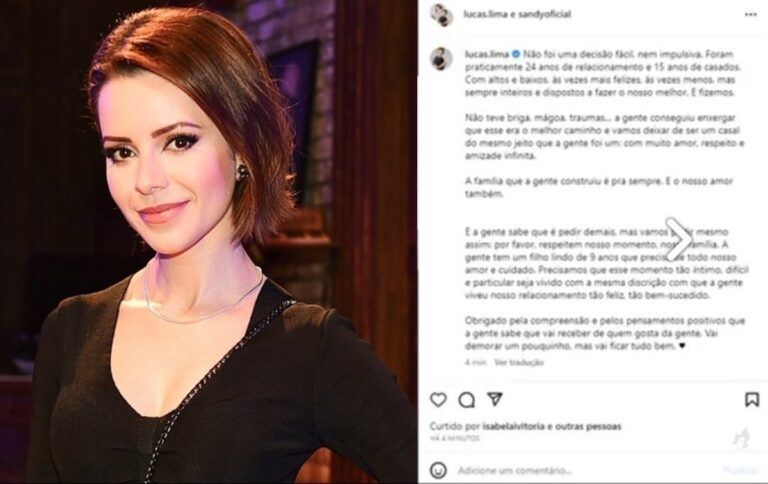Share post via paper plane icon
The image size is (768, 484).
pos(495,399)
